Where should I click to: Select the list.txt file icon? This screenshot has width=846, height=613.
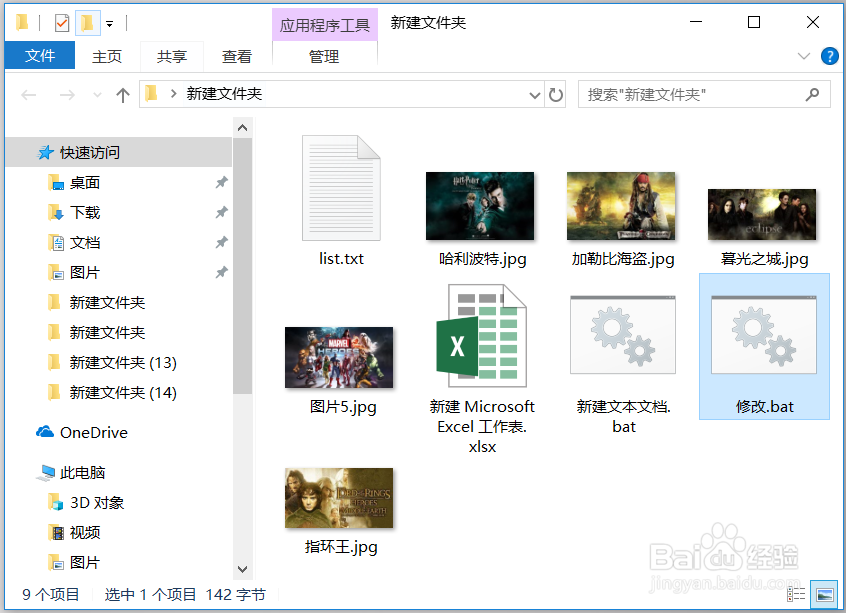[341, 188]
